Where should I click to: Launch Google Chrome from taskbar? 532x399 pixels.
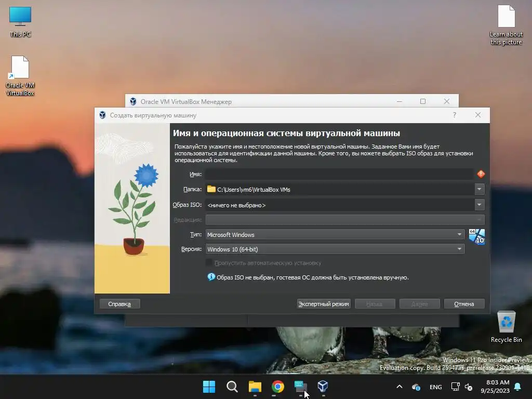(277, 387)
